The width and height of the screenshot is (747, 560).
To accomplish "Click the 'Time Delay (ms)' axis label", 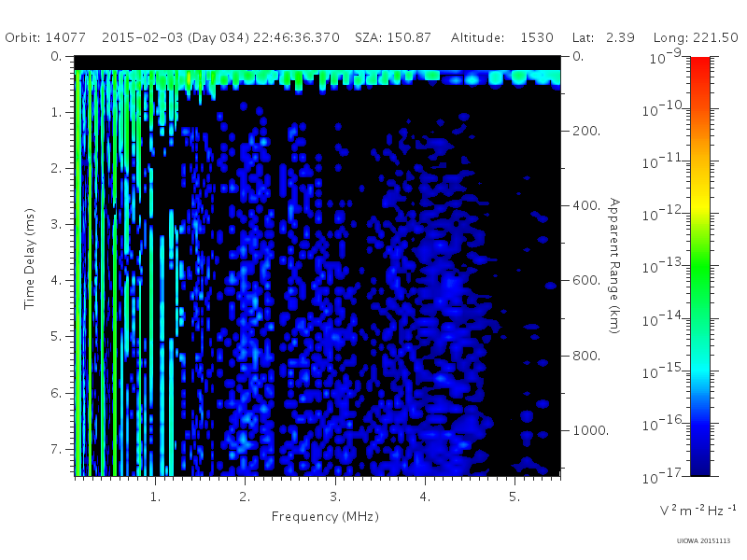I will coord(30,259).
